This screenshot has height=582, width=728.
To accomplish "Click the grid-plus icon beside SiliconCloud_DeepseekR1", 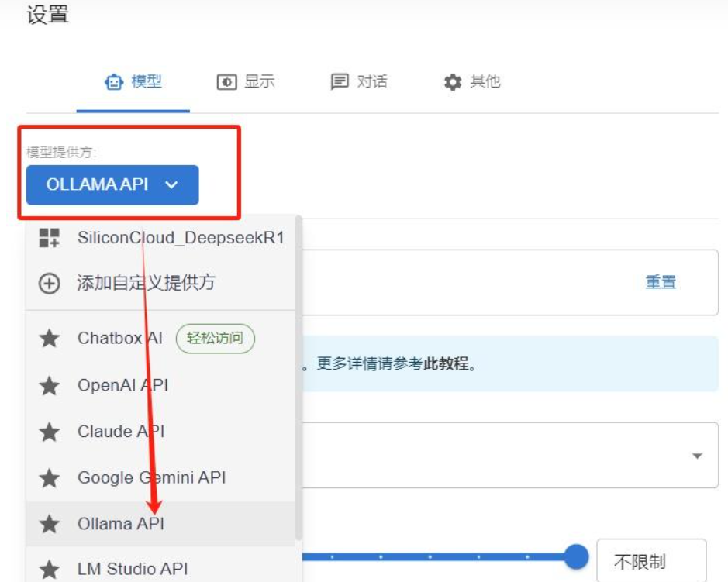I will point(49,238).
